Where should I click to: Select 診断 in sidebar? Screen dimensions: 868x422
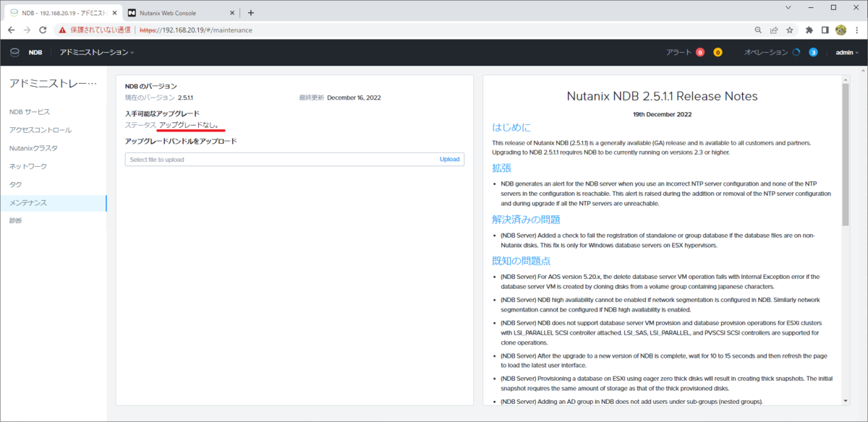click(x=15, y=220)
